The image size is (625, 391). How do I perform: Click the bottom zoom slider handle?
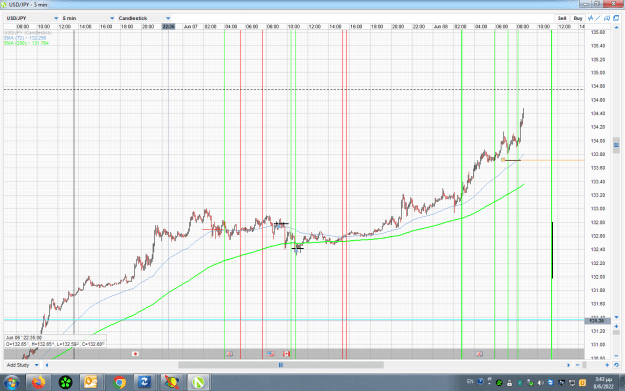(x=584, y=365)
